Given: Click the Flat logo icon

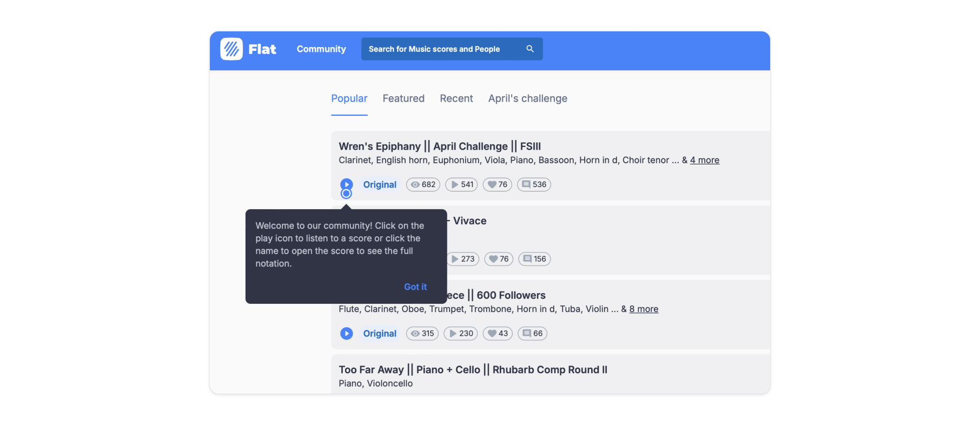Looking at the screenshot, I should tap(231, 49).
